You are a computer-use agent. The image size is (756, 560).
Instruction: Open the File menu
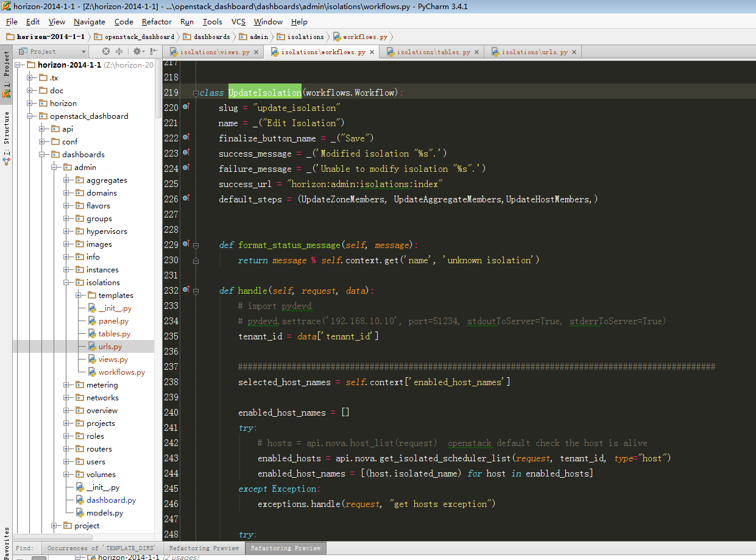click(12, 21)
